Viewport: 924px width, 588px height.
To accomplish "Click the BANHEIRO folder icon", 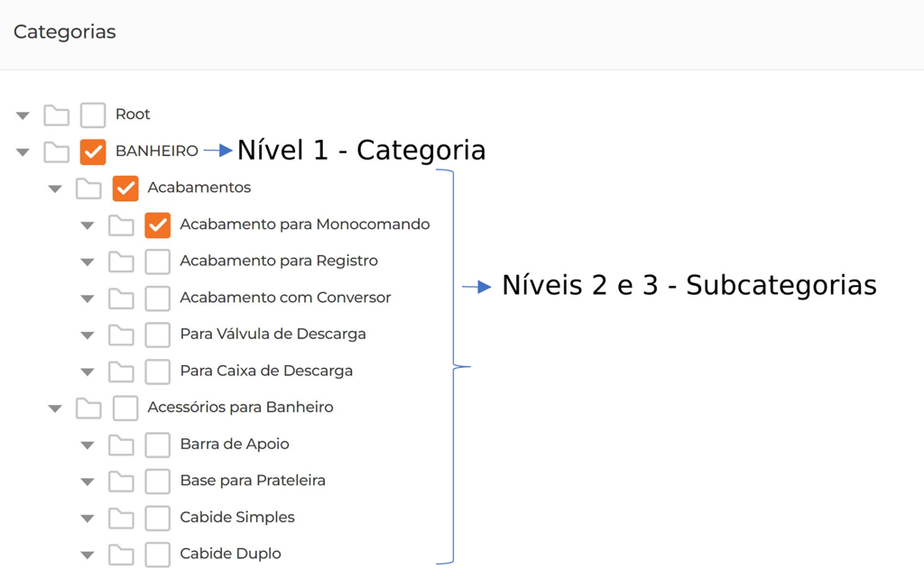I will click(x=57, y=152).
